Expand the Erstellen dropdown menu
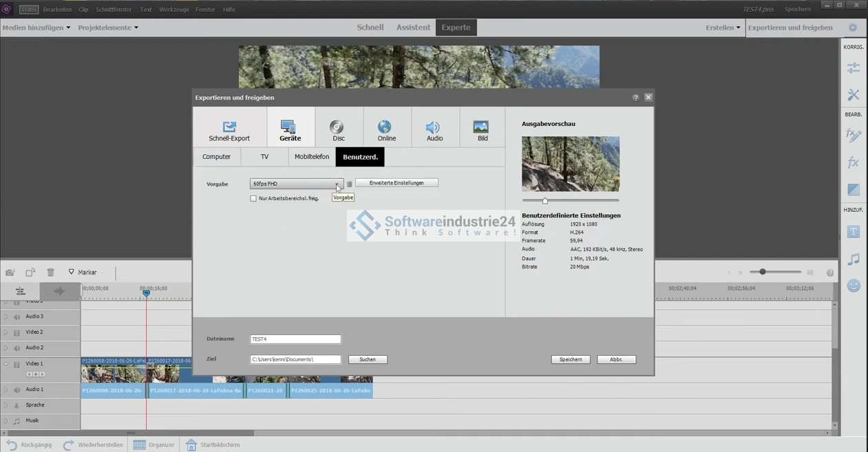The image size is (868, 452). [723, 28]
